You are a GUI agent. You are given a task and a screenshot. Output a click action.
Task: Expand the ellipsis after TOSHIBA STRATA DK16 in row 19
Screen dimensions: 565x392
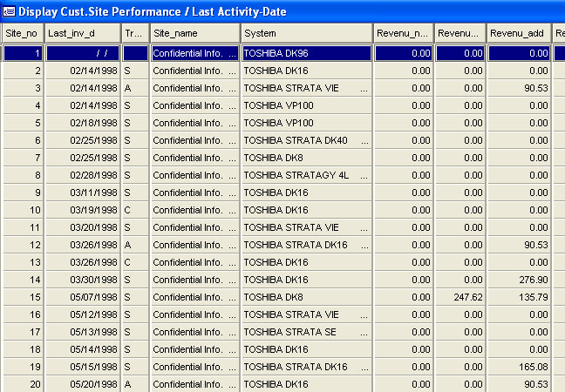click(364, 368)
